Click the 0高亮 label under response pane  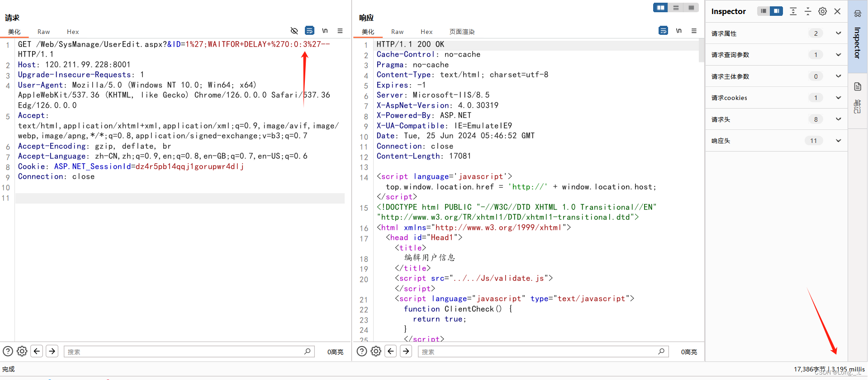point(689,352)
